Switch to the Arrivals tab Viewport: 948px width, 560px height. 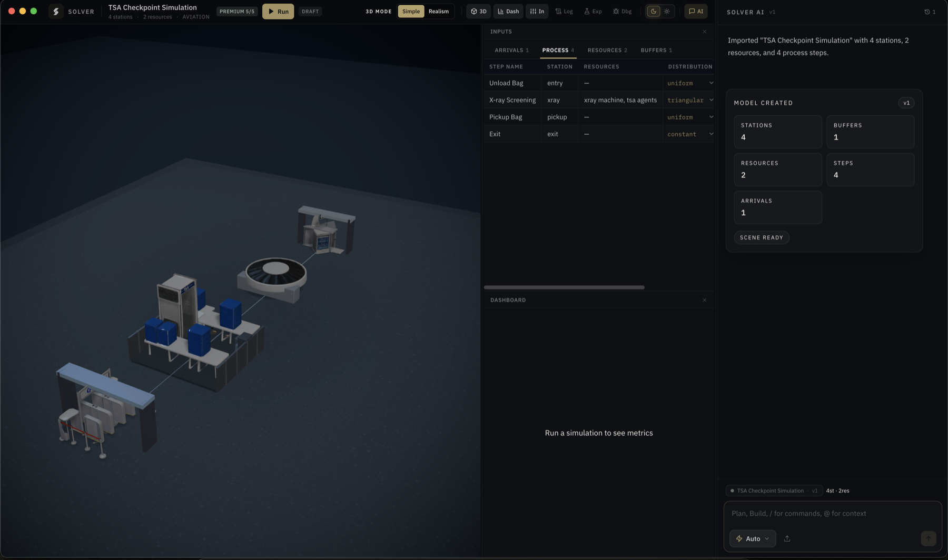tap(511, 50)
